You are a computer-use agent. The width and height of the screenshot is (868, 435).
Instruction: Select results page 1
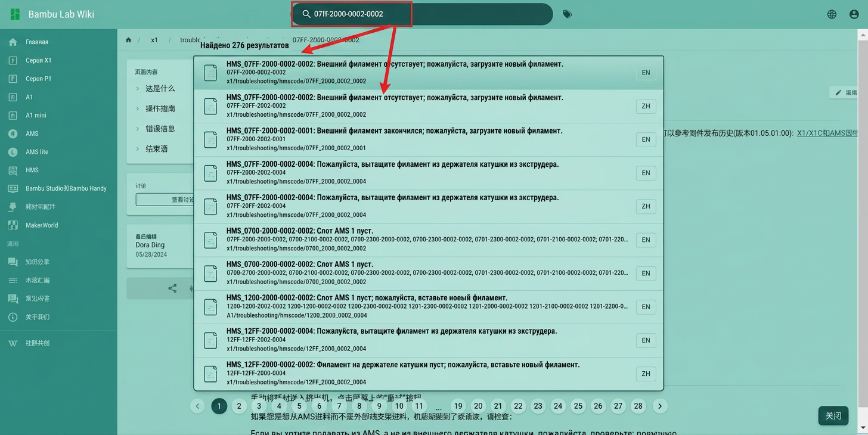coord(219,406)
